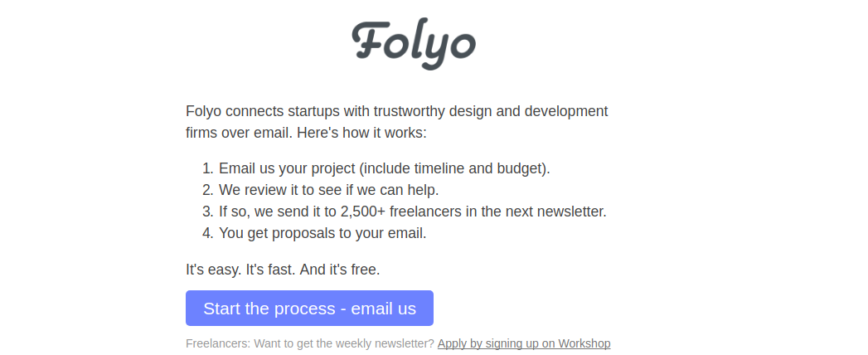The width and height of the screenshot is (868, 355).
Task: Click the word 'development' in the intro paragraph
Action: point(565,111)
